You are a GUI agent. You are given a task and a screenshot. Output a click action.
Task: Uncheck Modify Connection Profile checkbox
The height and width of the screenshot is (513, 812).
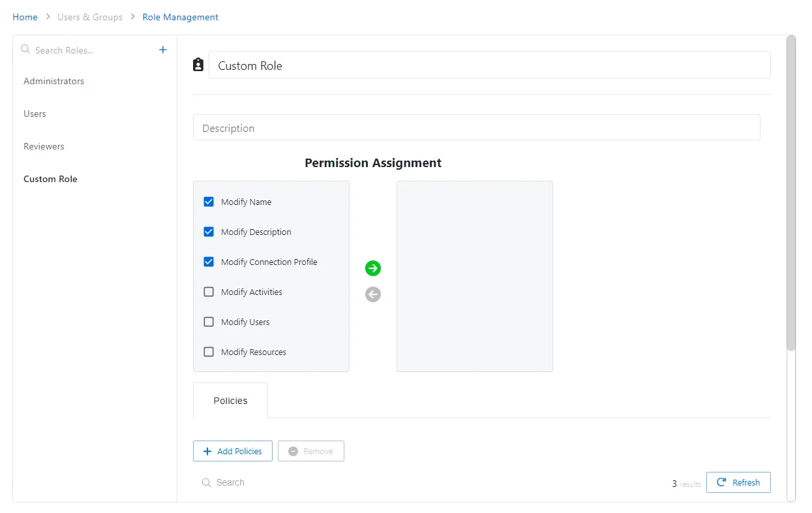point(209,262)
